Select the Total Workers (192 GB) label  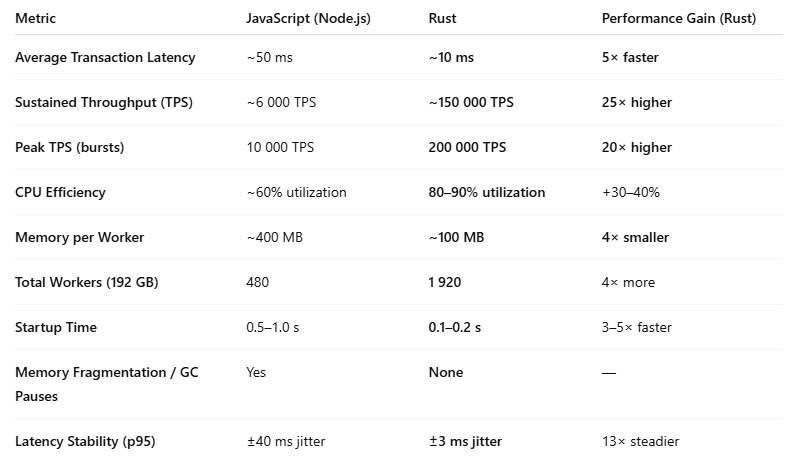[x=86, y=282]
